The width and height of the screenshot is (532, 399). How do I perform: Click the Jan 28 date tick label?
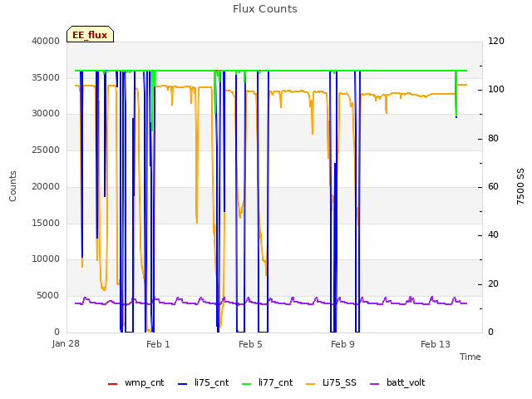[x=66, y=343]
